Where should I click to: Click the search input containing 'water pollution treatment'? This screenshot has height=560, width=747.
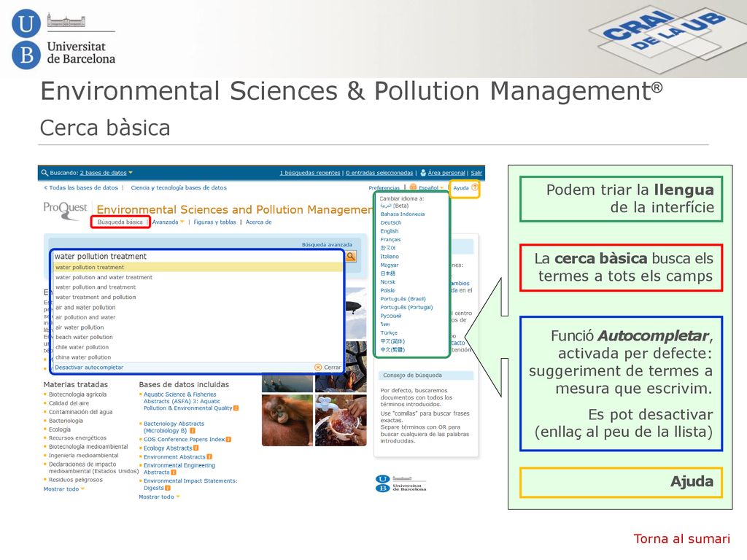tap(198, 256)
